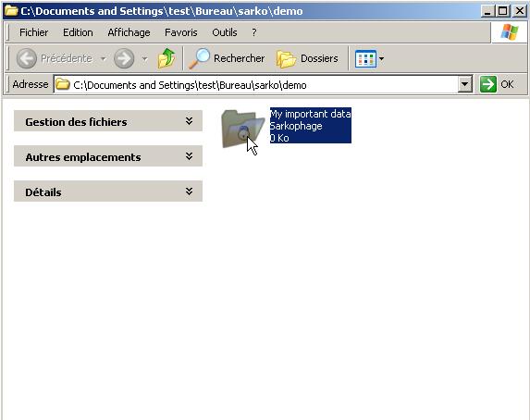Open the Fichier menu
This screenshot has height=420, width=530.
pyautogui.click(x=33, y=32)
